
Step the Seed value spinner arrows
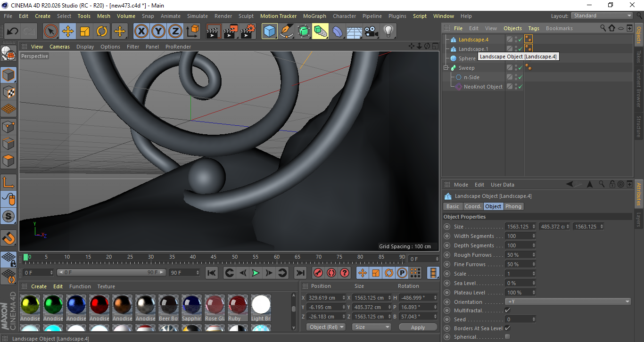[x=534, y=319]
